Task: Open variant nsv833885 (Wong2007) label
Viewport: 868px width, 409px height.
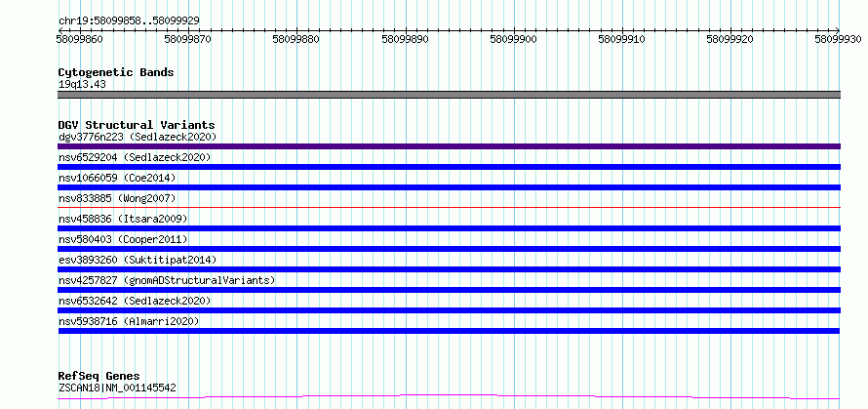Action: point(117,198)
